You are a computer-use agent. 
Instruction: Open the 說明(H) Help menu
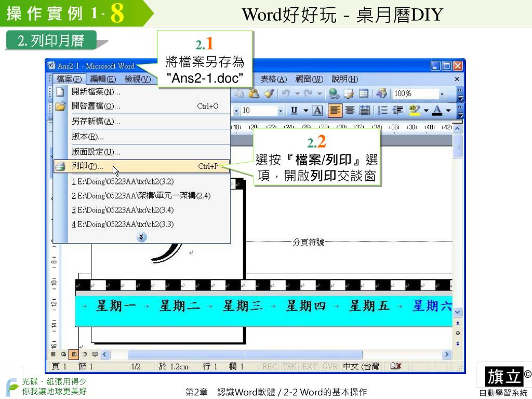pyautogui.click(x=345, y=79)
